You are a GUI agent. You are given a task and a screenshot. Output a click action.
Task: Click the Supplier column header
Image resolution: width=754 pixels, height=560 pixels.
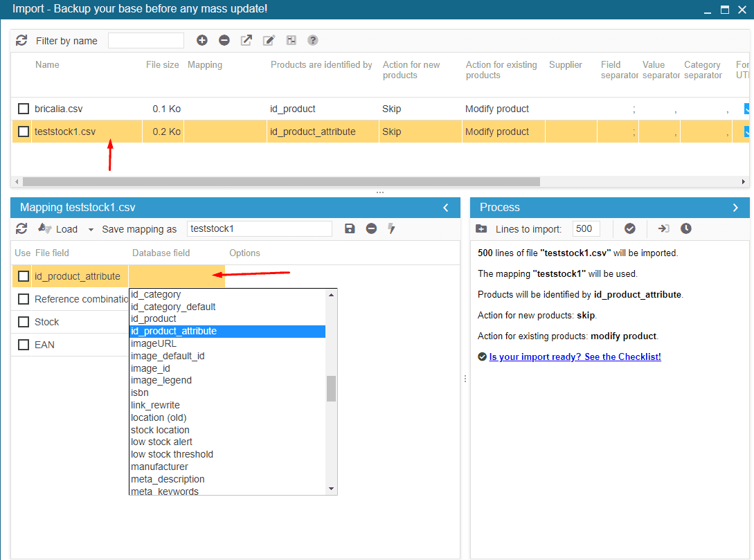(566, 65)
